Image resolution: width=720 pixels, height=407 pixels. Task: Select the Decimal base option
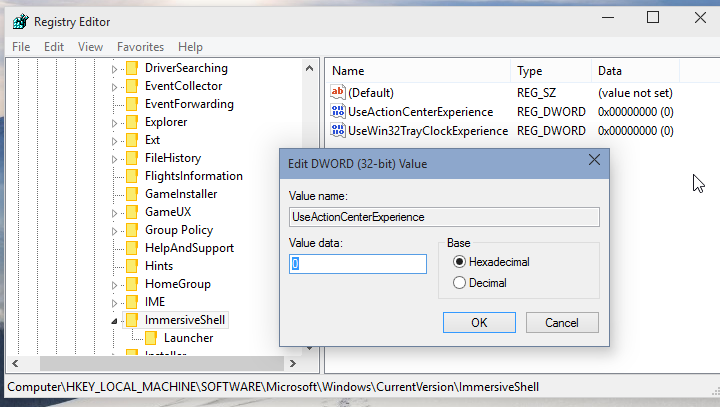pos(480,283)
